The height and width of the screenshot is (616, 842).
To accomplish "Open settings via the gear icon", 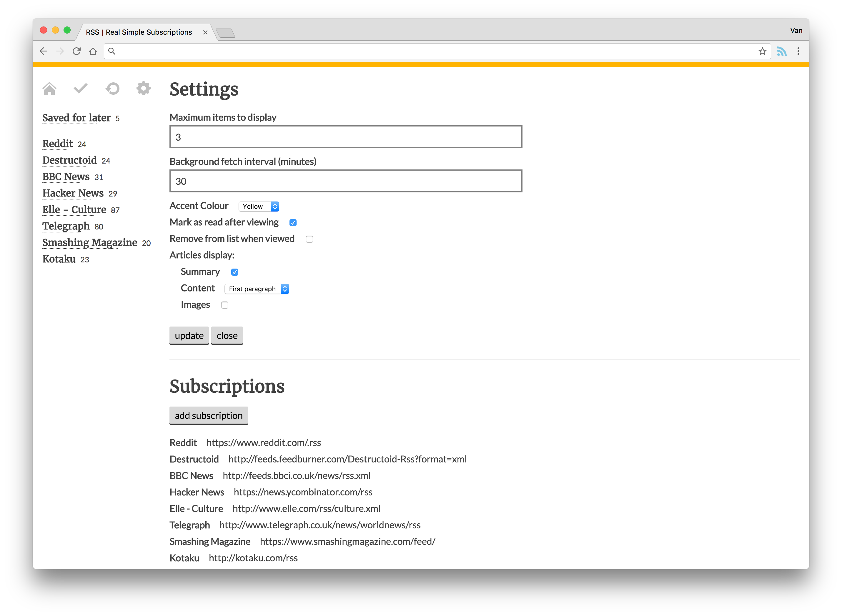I will click(144, 88).
